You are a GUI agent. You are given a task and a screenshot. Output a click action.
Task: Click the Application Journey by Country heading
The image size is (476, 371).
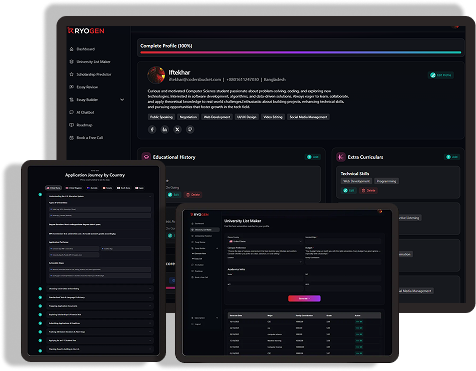(95, 175)
